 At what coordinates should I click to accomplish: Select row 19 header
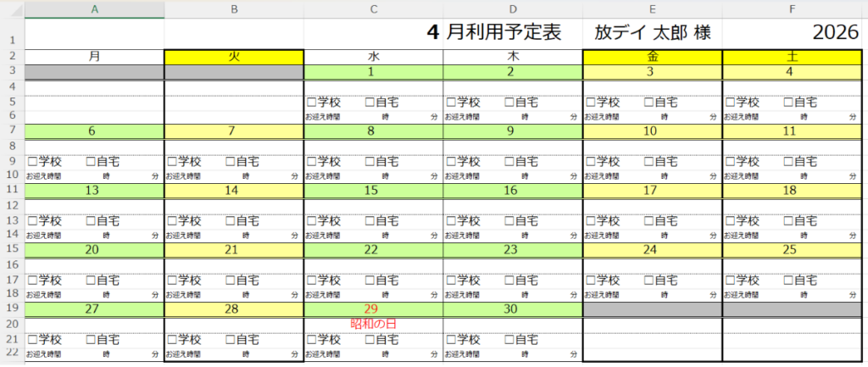[x=12, y=309]
